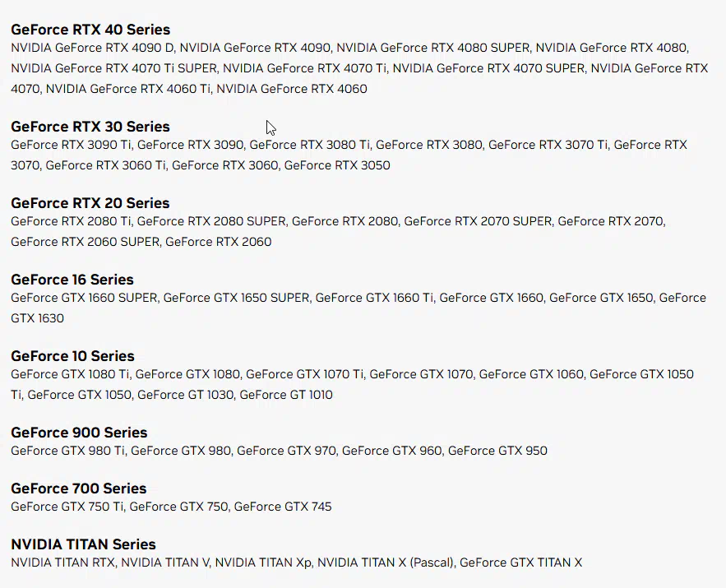Select the GeForce RTX 30 Series heading
This screenshot has height=588, width=726.
pyautogui.click(x=90, y=127)
